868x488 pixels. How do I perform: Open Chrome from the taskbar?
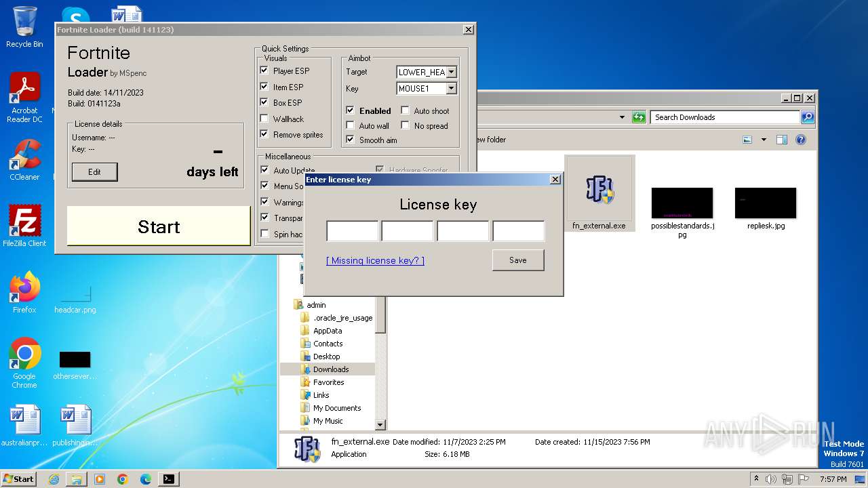[x=123, y=479]
